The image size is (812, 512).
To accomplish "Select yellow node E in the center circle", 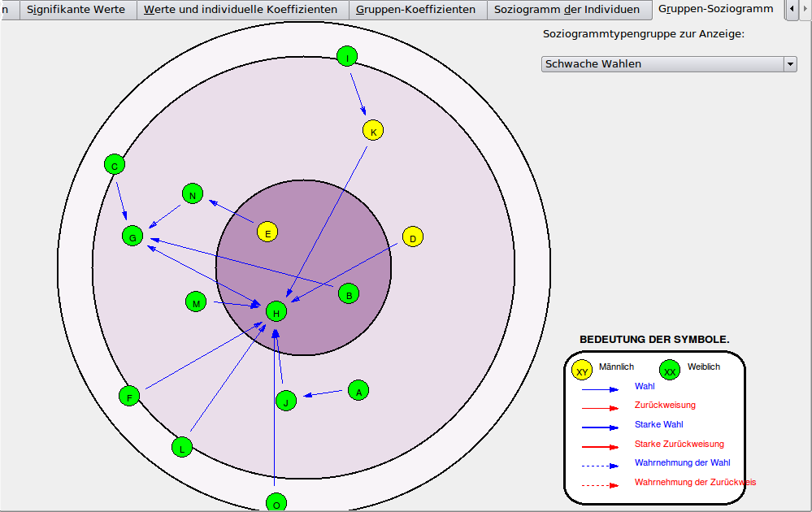I will coord(267,232).
